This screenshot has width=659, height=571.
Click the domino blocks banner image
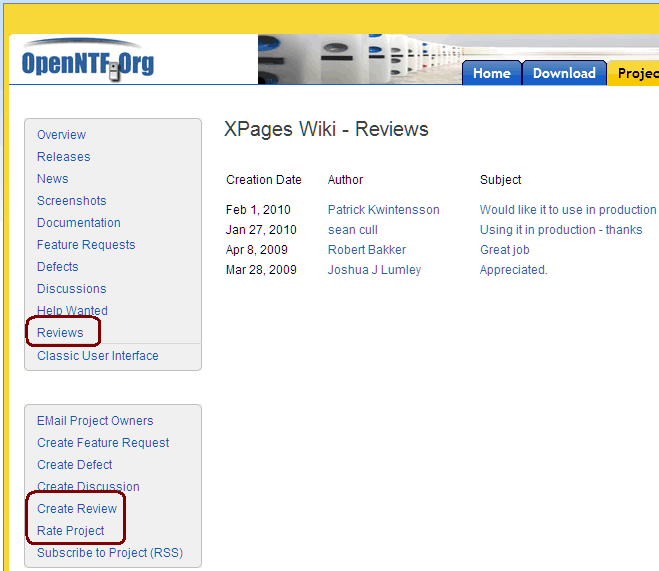coord(359,59)
